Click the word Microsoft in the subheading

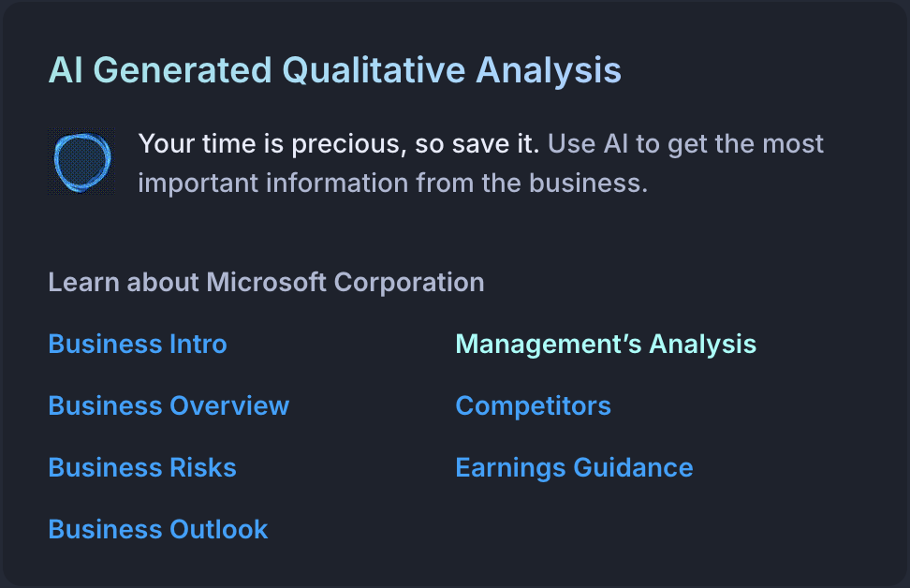coord(267,283)
